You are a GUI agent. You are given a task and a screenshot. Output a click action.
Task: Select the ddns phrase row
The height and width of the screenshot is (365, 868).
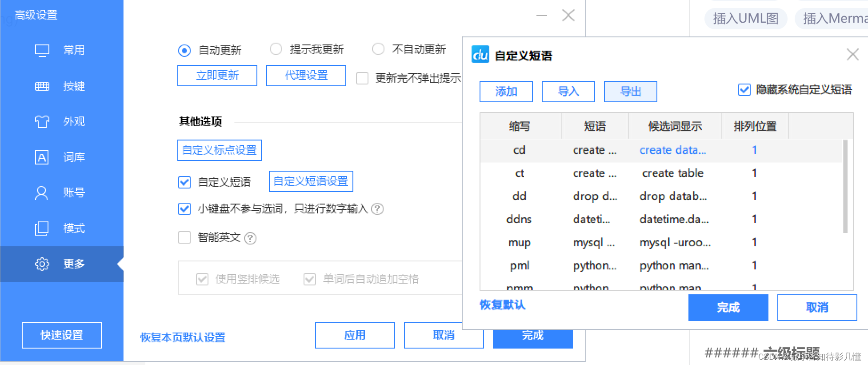tap(661, 220)
